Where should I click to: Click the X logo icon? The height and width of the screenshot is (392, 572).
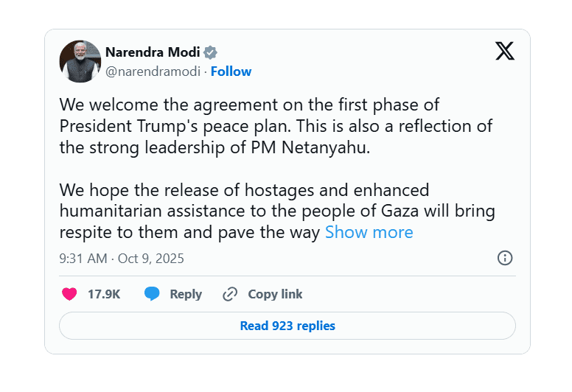(505, 51)
